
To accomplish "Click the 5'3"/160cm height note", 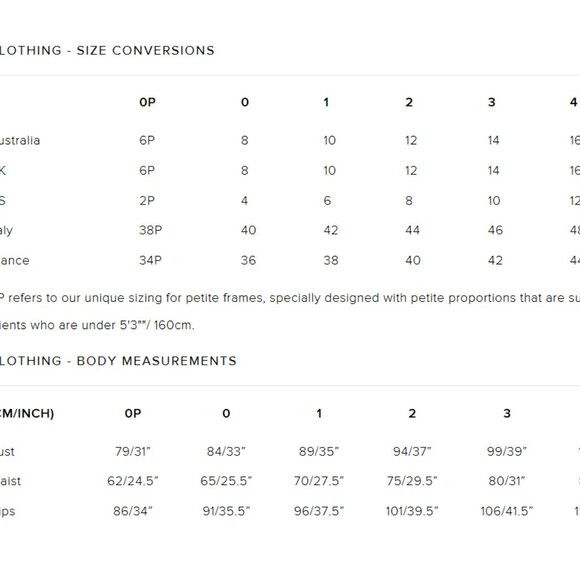I will (156, 325).
